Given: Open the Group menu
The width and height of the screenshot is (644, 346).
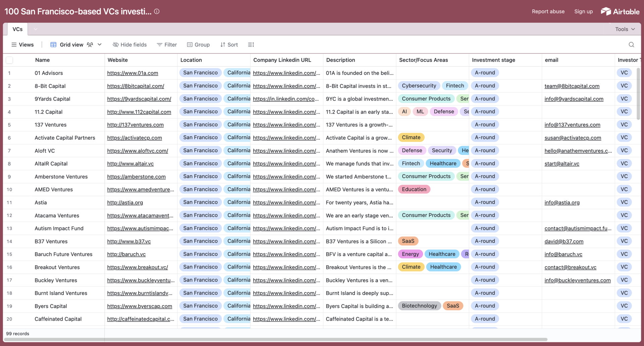Looking at the screenshot, I should [198, 45].
